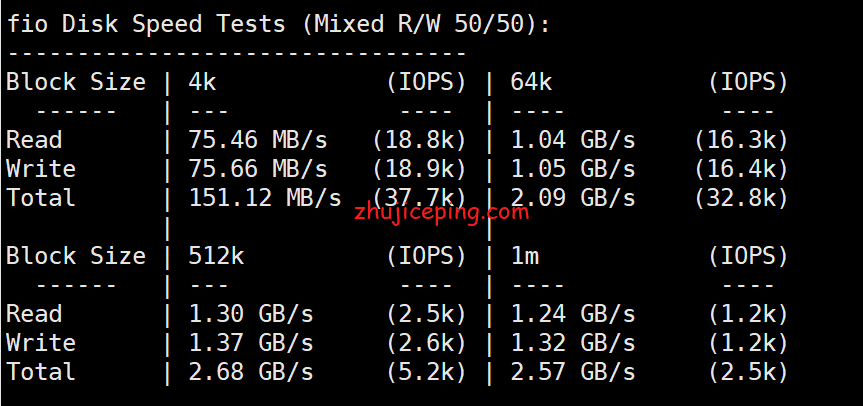The height and width of the screenshot is (406, 863).
Task: Click the 1.32 GB/s write value
Action: [x=573, y=343]
